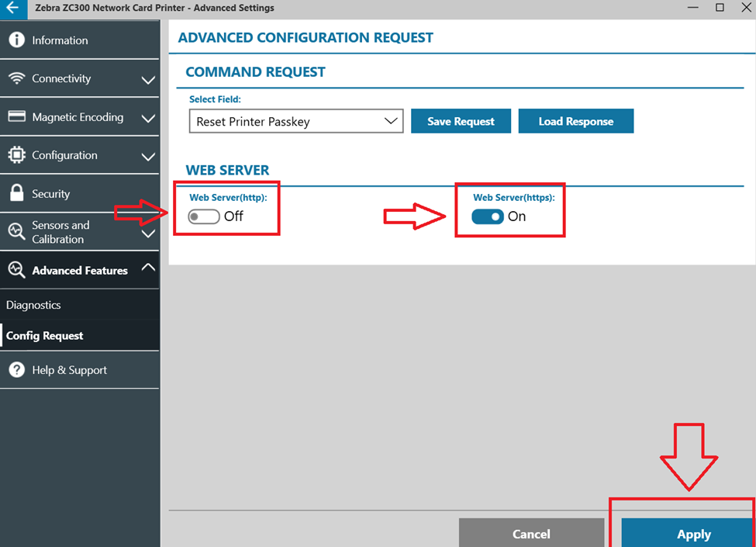Open the Select Field dropdown
The width and height of the screenshot is (756, 547).
(296, 122)
